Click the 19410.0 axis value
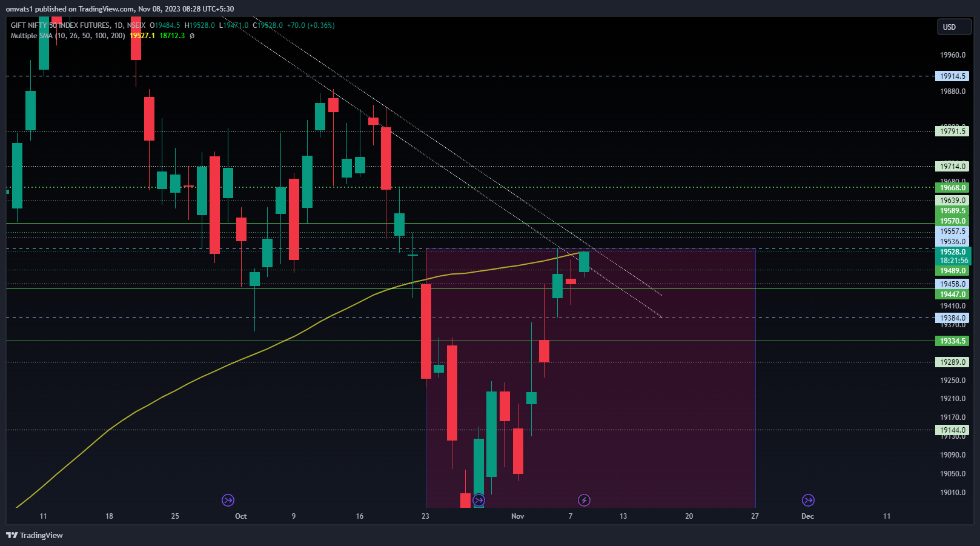The height and width of the screenshot is (546, 980). [x=953, y=306]
